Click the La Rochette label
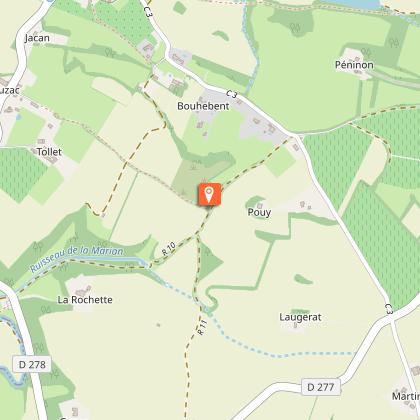 85,300
